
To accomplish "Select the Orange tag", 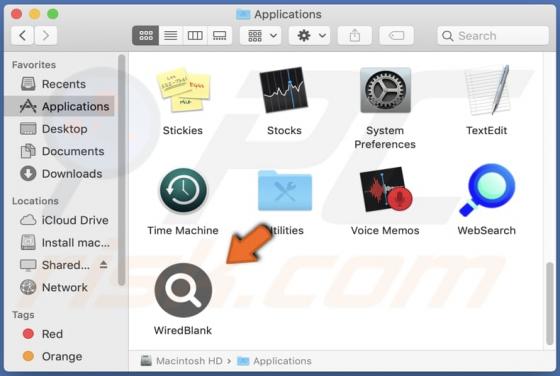I will coord(60,356).
